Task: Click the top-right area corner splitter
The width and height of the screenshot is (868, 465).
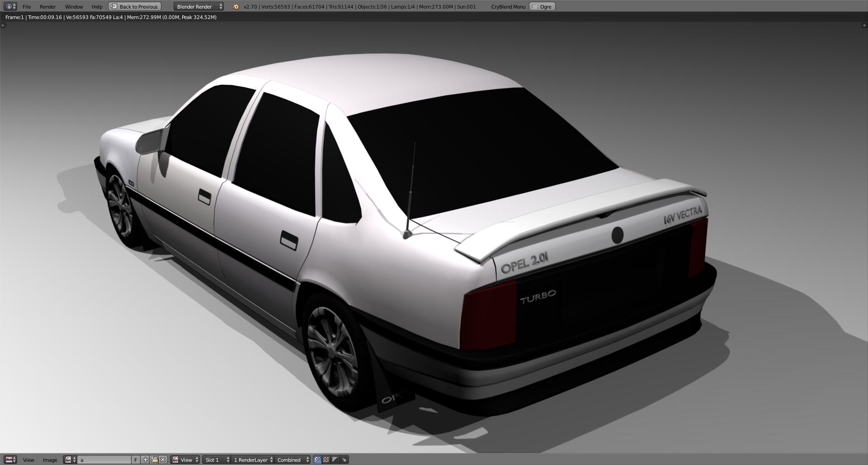Action: click(864, 25)
